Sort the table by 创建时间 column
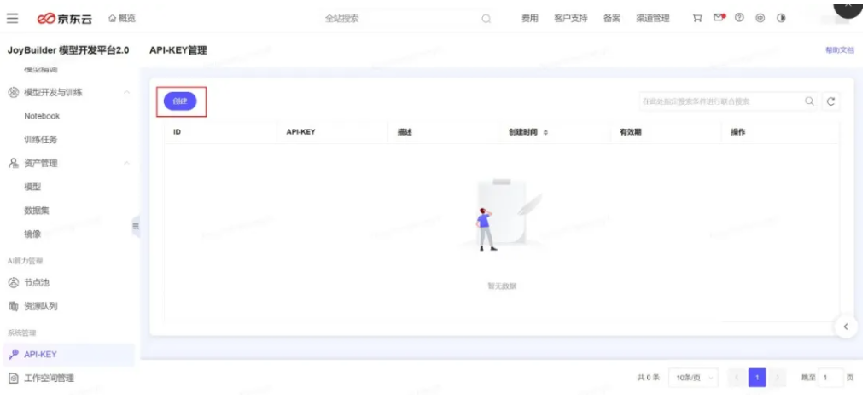Image resolution: width=868 pixels, height=399 pixels. click(x=545, y=132)
